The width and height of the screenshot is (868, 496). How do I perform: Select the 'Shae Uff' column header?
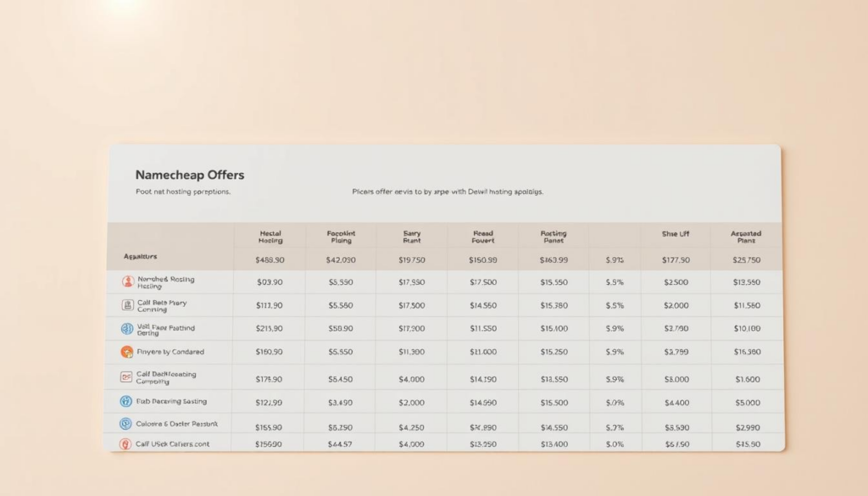coord(676,234)
